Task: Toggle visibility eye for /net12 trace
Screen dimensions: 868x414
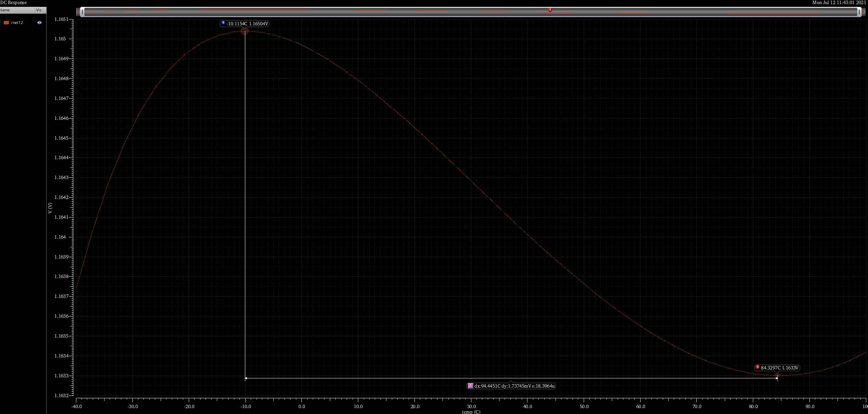Action: [39, 23]
